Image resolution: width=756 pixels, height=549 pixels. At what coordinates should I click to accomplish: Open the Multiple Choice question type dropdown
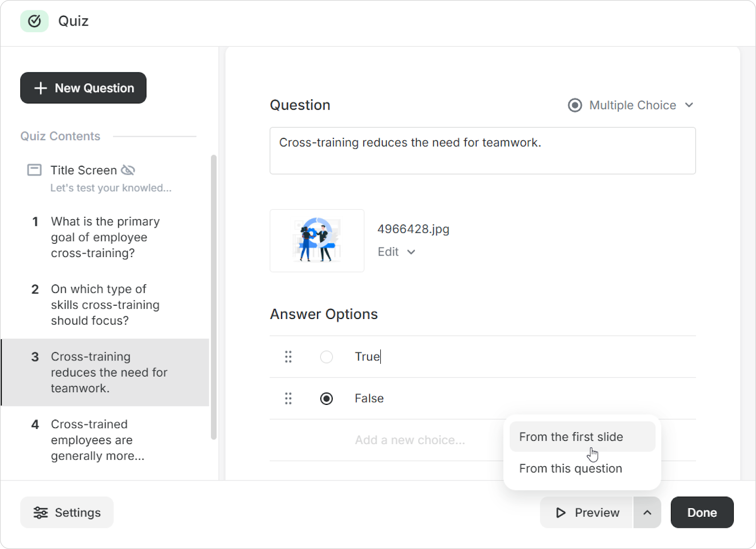coord(632,105)
